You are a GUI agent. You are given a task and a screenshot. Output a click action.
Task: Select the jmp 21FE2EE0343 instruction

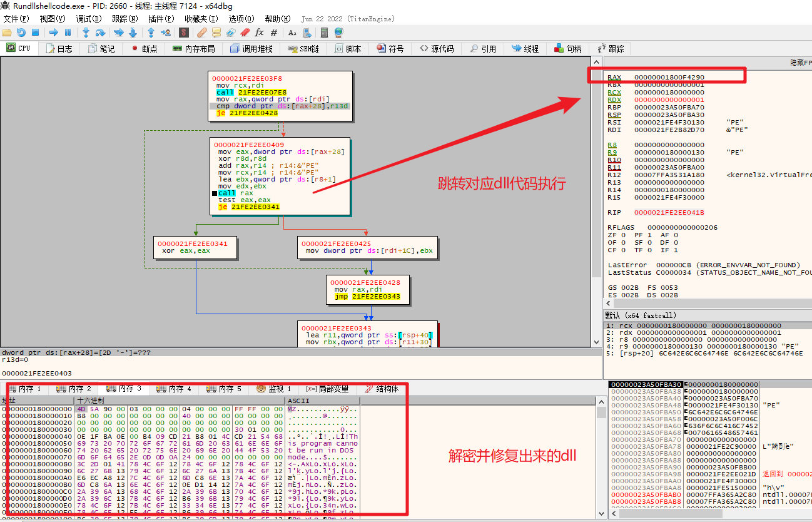tap(368, 296)
